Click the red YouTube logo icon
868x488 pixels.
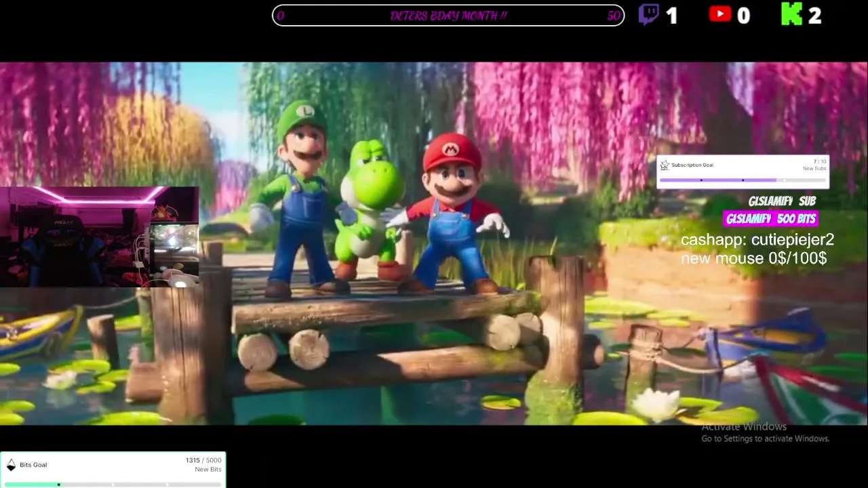tap(720, 14)
